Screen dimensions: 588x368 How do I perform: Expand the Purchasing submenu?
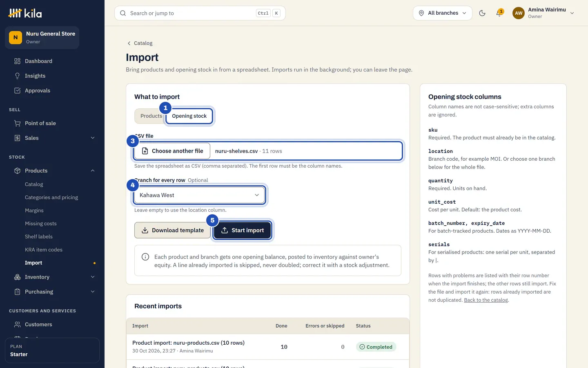tap(93, 292)
